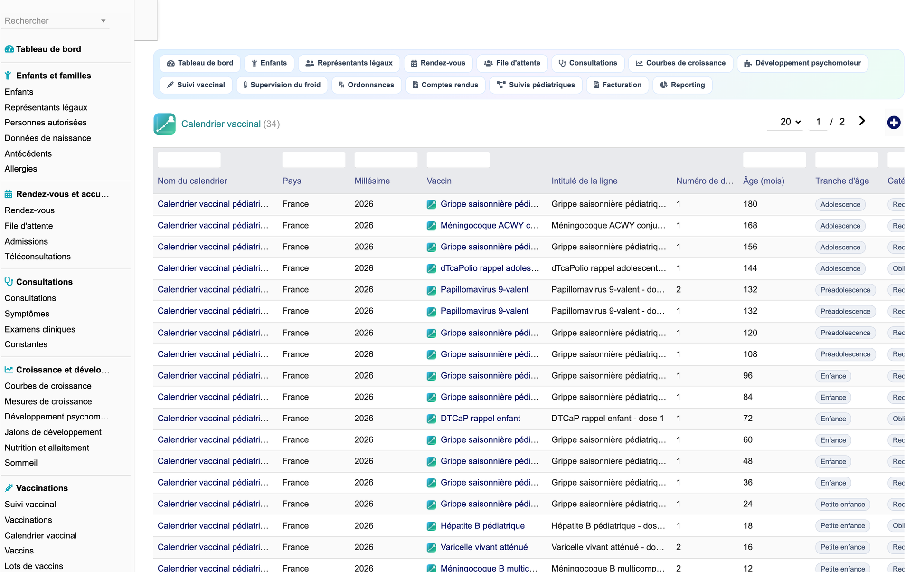
Task: Open the Développement psychomoteur tab
Action: 802,63
